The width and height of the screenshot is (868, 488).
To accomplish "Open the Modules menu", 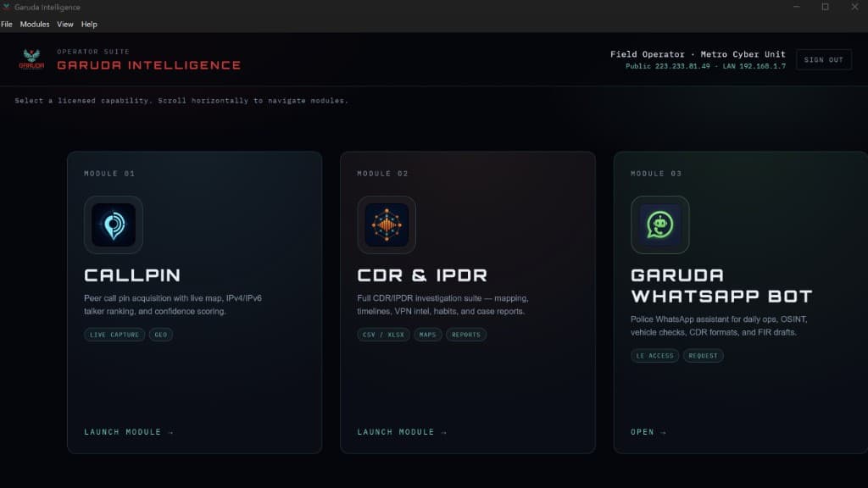I will [34, 25].
